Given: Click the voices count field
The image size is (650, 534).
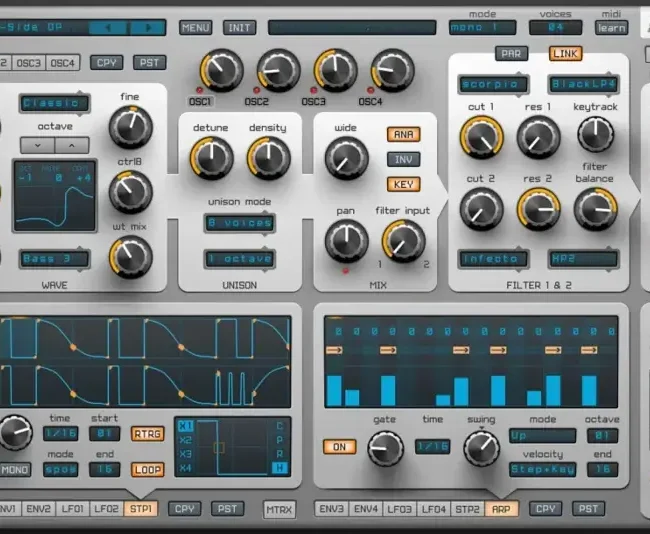Looking at the screenshot, I should (x=555, y=28).
